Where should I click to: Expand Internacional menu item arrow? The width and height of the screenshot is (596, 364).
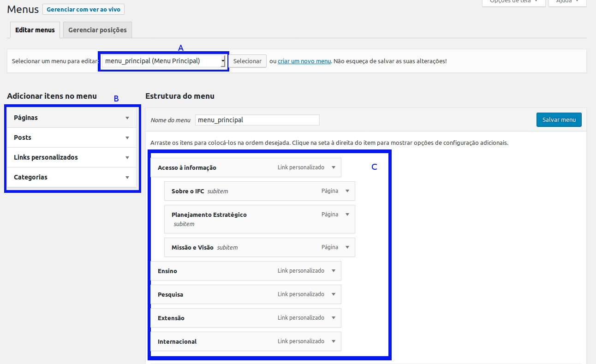334,341
